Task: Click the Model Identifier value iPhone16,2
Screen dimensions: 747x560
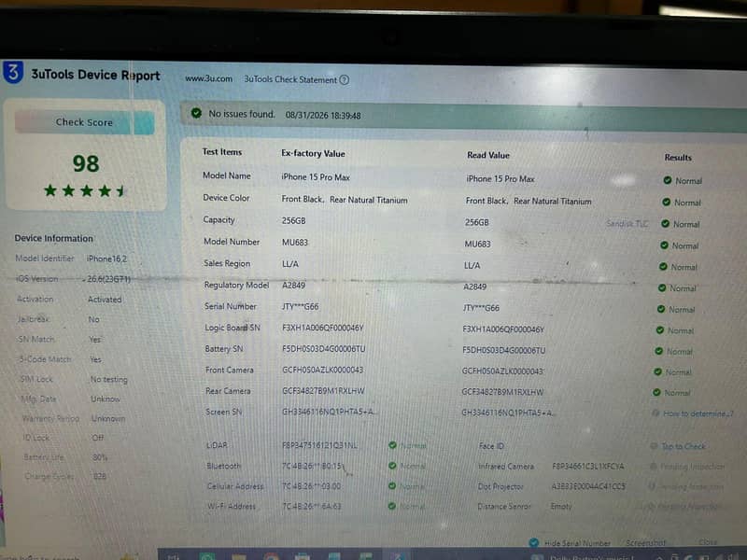Action: pyautogui.click(x=106, y=259)
